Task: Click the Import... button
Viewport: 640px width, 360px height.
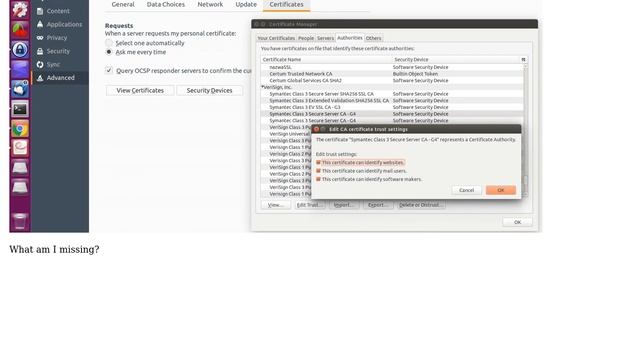Action: pos(344,205)
